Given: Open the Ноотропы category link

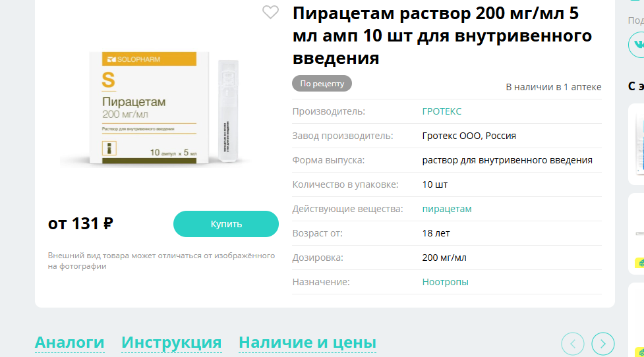Looking at the screenshot, I should [x=445, y=282].
